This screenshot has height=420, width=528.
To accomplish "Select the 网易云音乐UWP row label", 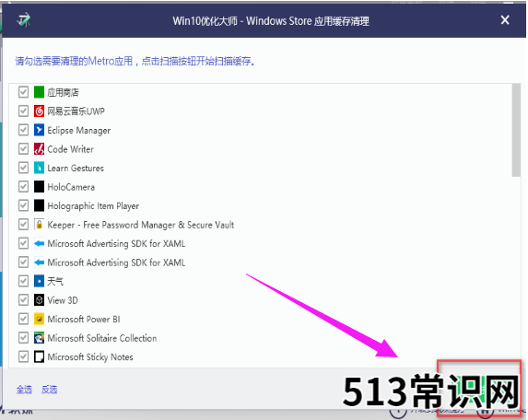I will pos(76,111).
